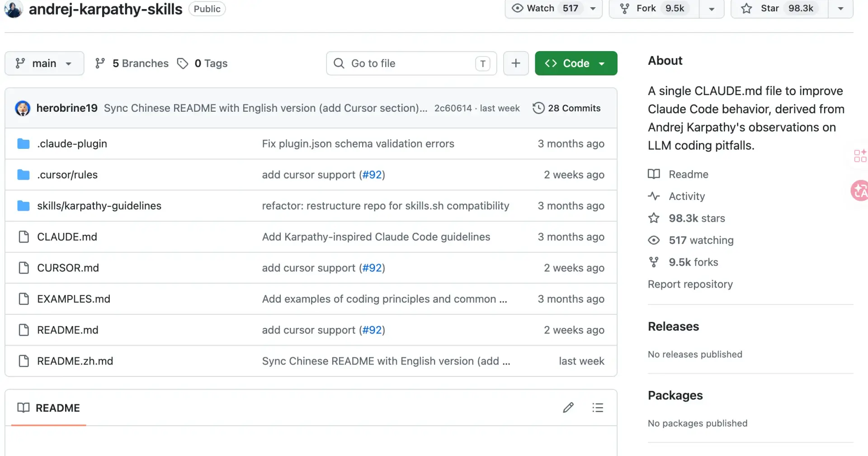868x456 pixels.
Task: Click the folder icon for .claude-plugin
Action: point(24,144)
